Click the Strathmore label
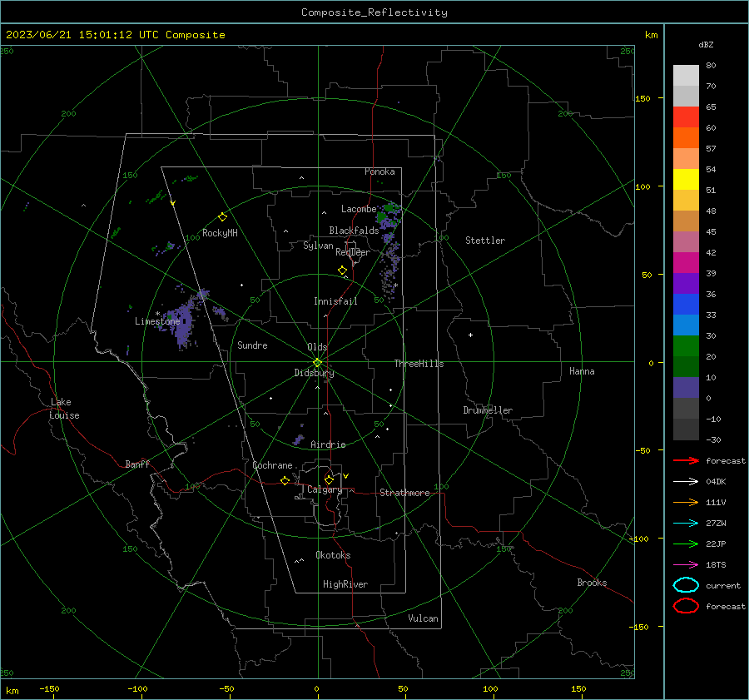Viewport: 749px width, 700px height. click(x=404, y=493)
